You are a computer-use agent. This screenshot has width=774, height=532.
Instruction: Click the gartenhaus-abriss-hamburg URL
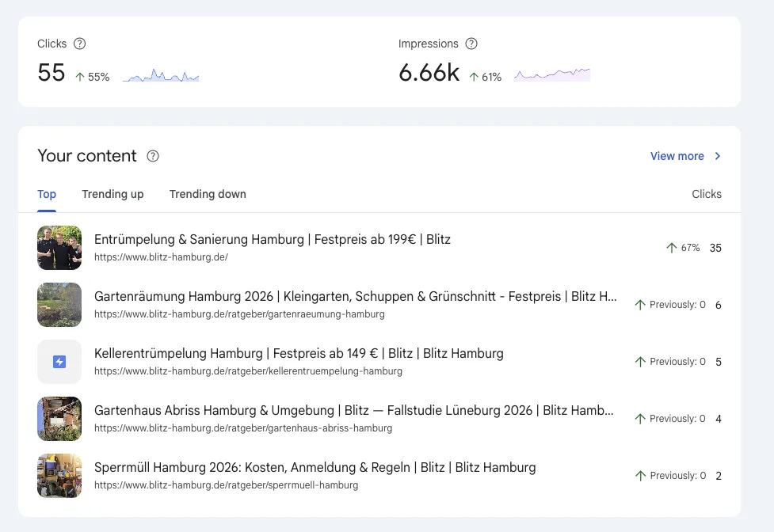[x=243, y=428]
